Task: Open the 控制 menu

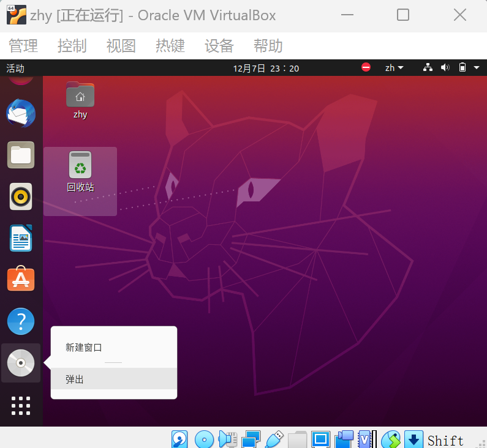Action: tap(72, 46)
